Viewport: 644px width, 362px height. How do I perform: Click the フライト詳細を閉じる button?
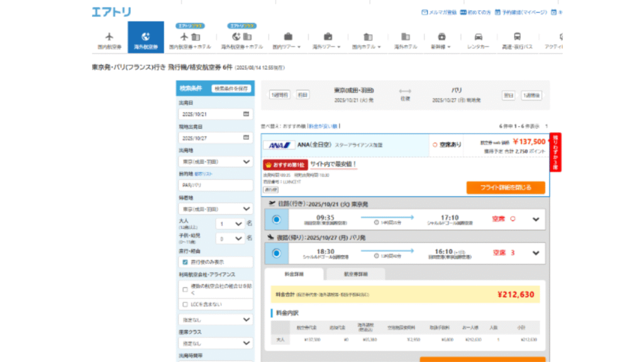tap(506, 187)
